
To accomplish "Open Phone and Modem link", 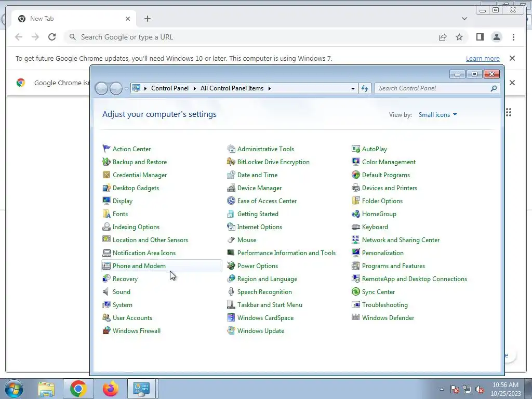I will (x=139, y=265).
